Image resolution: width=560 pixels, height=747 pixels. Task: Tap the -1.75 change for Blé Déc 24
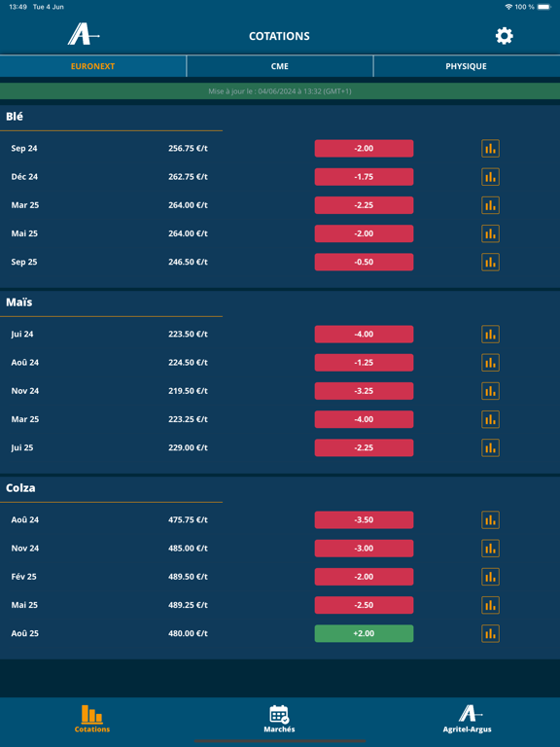click(364, 177)
